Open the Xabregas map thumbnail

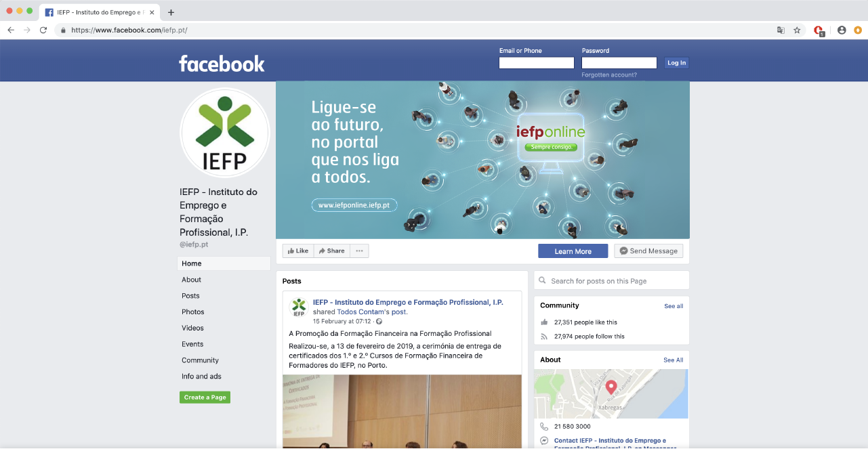click(x=611, y=393)
